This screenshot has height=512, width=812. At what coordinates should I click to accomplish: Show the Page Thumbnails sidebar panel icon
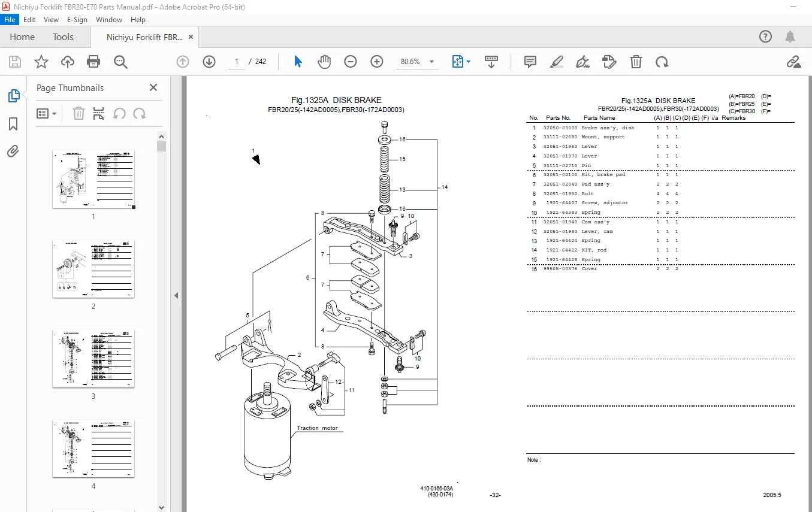(13, 95)
